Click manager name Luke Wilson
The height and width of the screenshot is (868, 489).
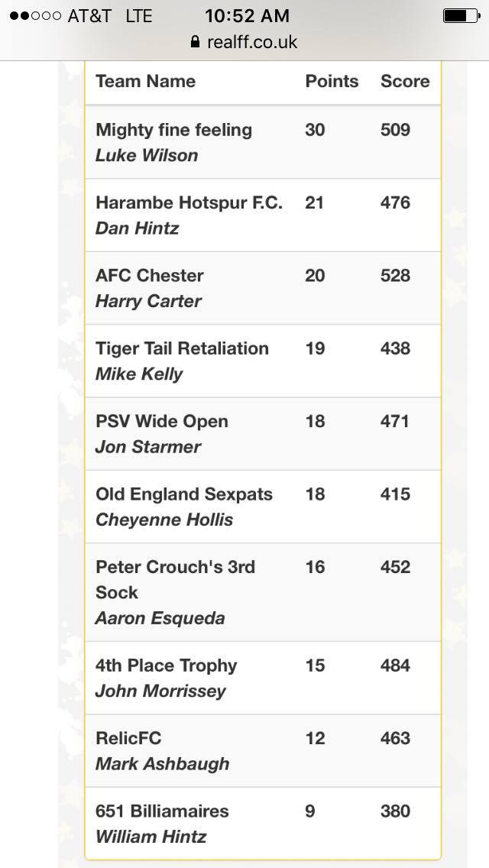147,156
